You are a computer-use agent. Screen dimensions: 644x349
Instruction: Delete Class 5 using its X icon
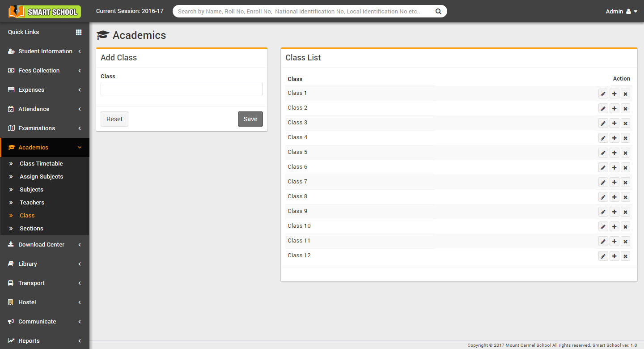[x=625, y=153]
